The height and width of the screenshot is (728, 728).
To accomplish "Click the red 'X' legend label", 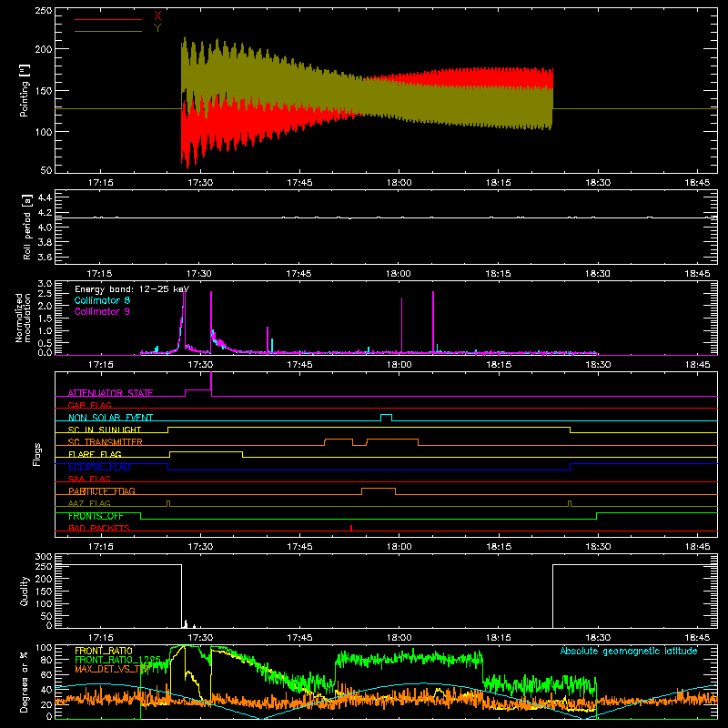I will (x=157, y=15).
